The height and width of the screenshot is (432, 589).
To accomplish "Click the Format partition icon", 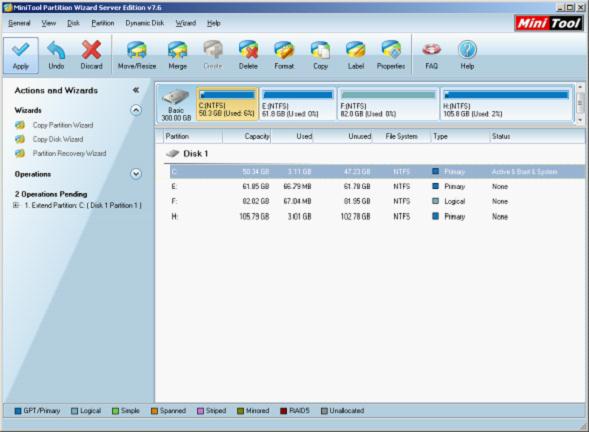I will pos(284,50).
